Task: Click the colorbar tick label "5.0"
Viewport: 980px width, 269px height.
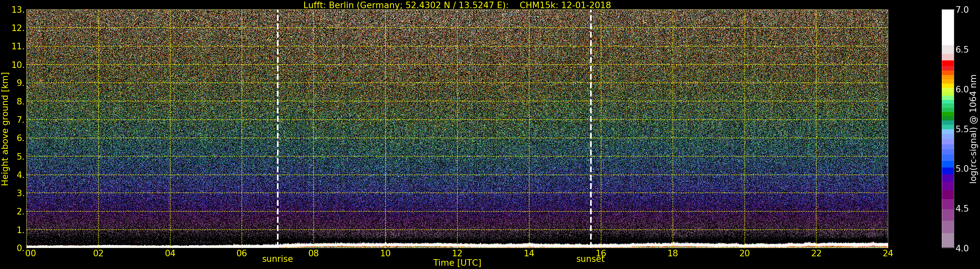Action: point(962,168)
